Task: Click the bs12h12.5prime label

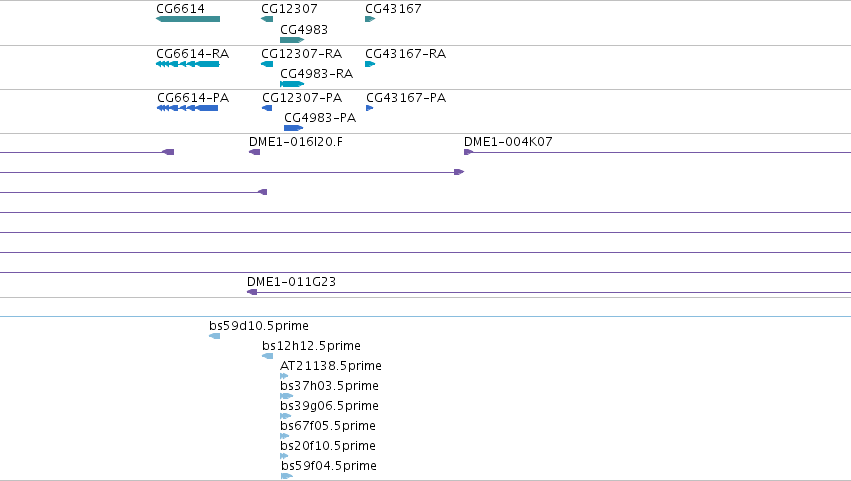Action: (312, 346)
